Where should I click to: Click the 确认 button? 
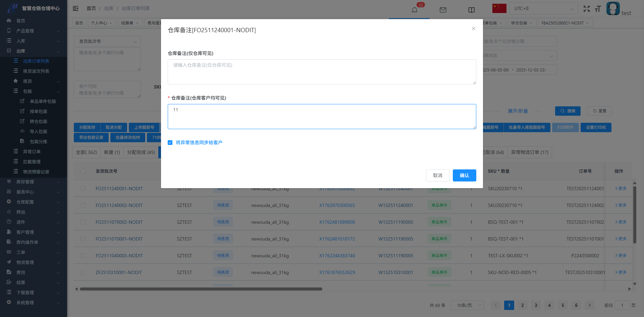pos(464,175)
